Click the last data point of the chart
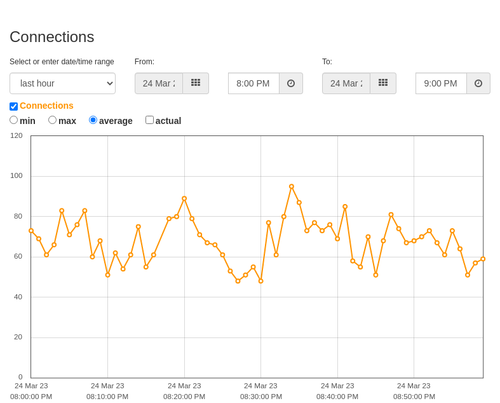Image resolution: width=500 pixels, height=403 pixels. pos(483,259)
